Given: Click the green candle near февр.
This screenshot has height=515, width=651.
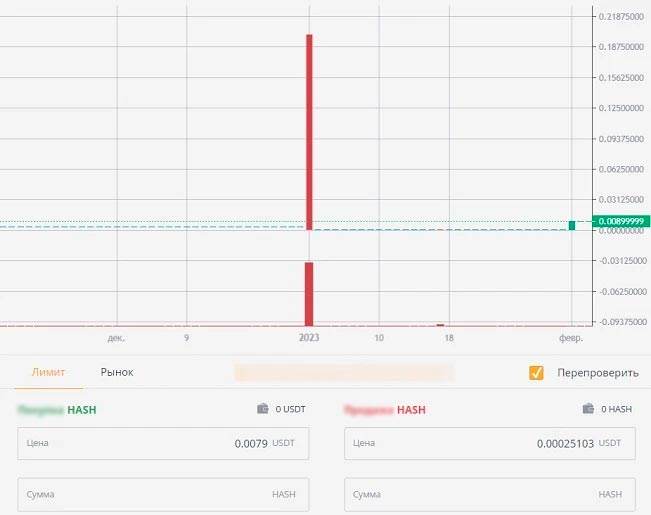Looking at the screenshot, I should (x=572, y=226).
